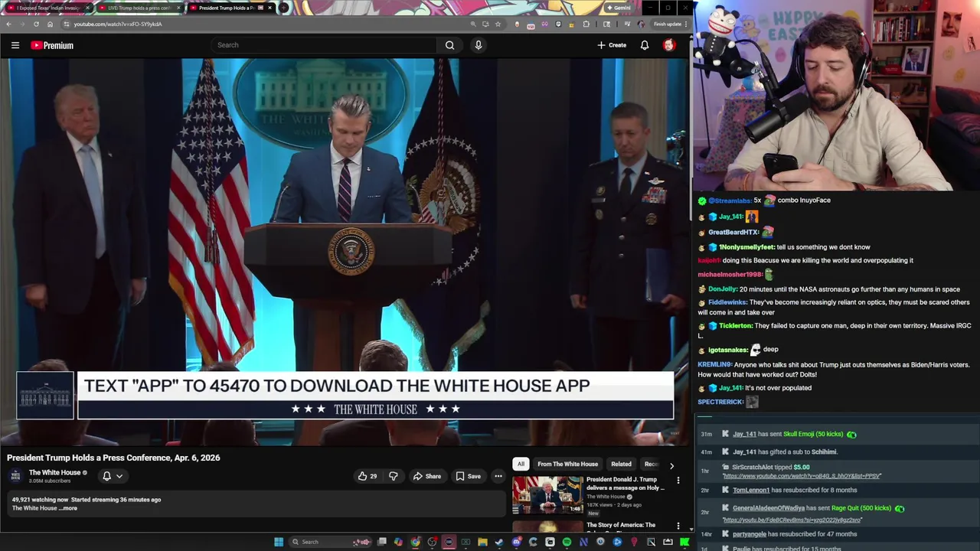Open Steam from the taskbar

(x=499, y=542)
